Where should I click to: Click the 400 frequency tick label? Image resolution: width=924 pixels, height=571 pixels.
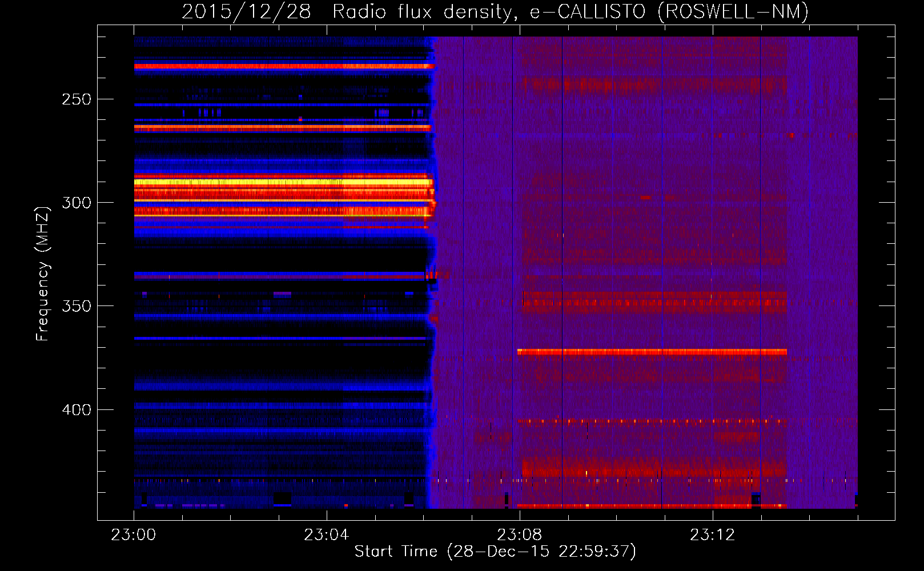77,410
